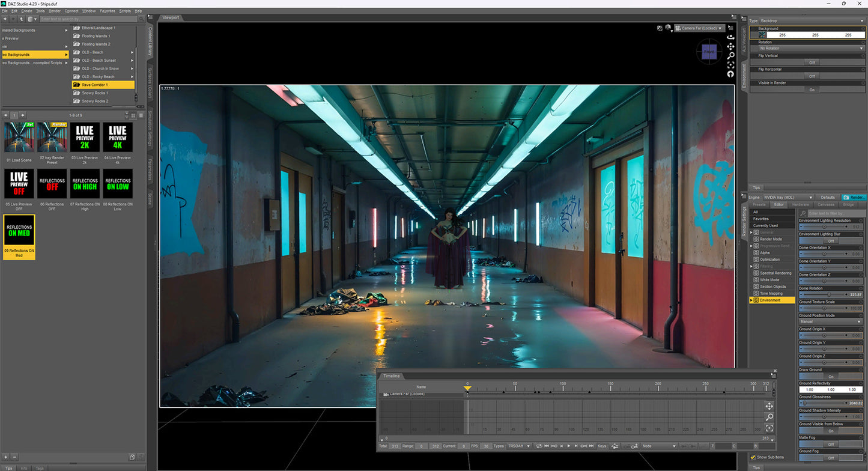Open the Engine NVIDIA Iray dropdown
The height and width of the screenshot is (471, 868).
coord(789,197)
